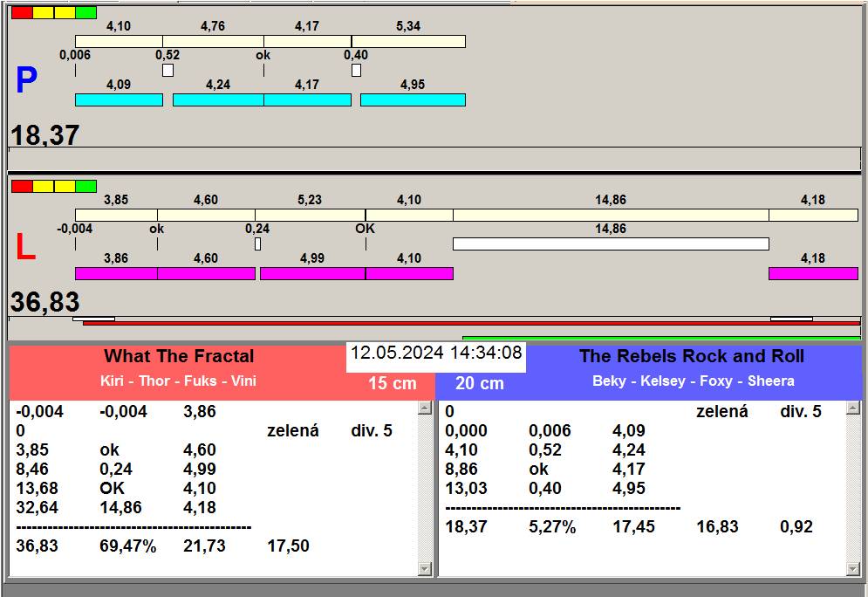868x597 pixels.
Task: Click the 20 cm jump height label
Action: 480,384
